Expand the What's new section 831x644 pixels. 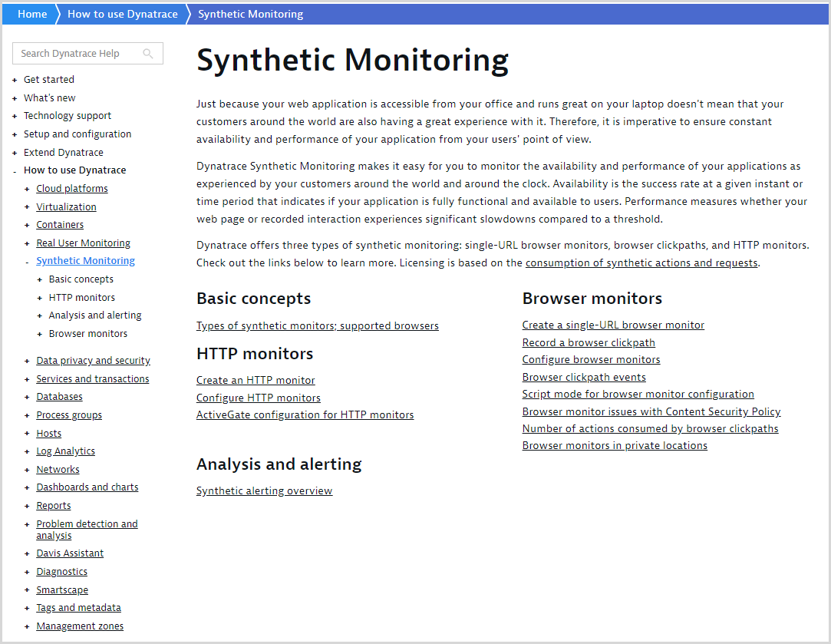(15, 98)
